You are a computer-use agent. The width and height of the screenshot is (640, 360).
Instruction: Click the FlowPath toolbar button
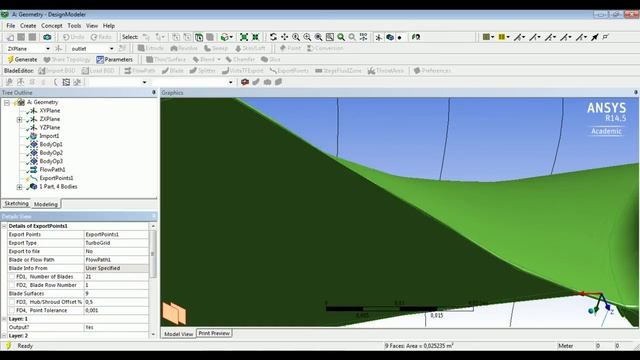click(140, 71)
